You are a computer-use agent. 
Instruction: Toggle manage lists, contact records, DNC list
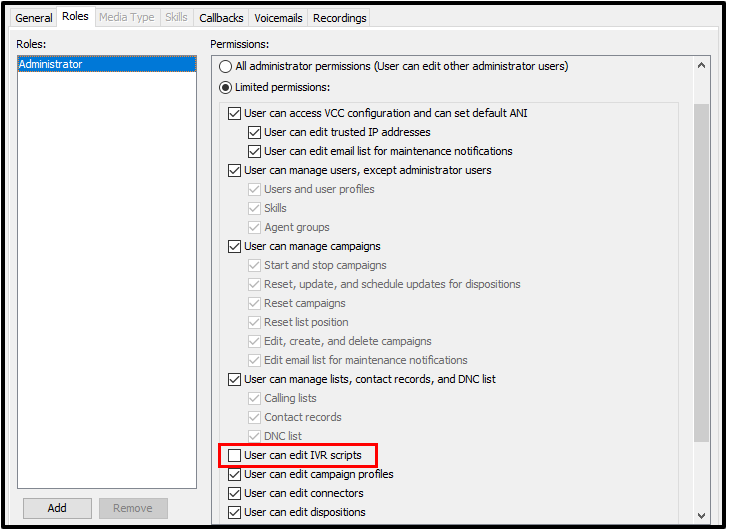click(x=235, y=380)
